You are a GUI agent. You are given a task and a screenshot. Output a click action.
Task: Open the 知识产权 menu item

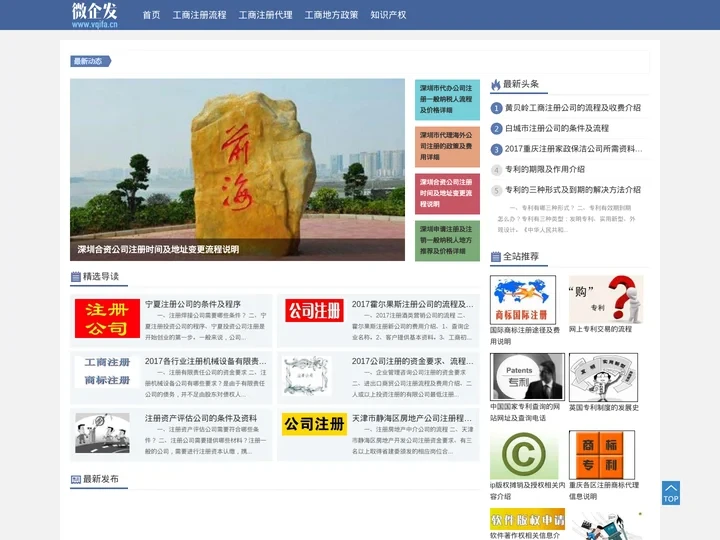[388, 15]
